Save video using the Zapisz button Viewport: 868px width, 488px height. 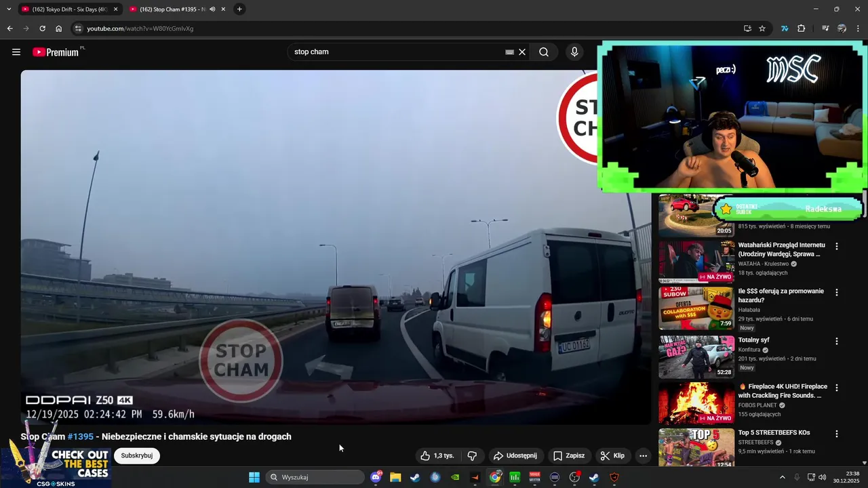point(569,455)
